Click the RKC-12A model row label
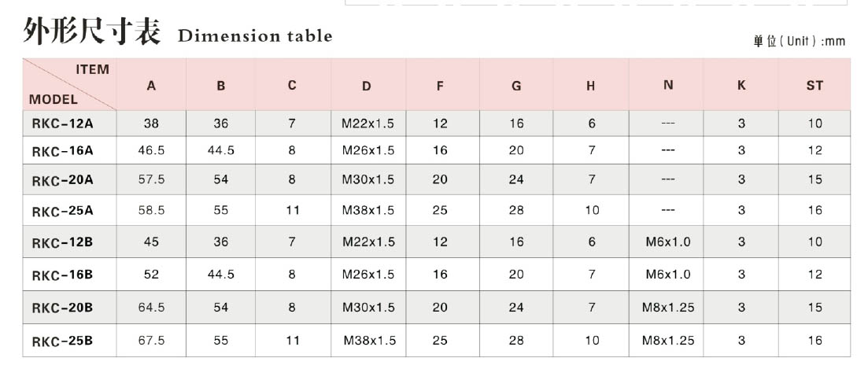 [x=62, y=124]
